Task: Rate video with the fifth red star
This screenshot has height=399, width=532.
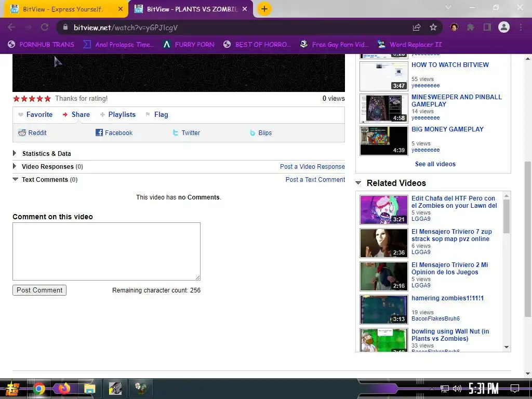Action: click(47, 99)
